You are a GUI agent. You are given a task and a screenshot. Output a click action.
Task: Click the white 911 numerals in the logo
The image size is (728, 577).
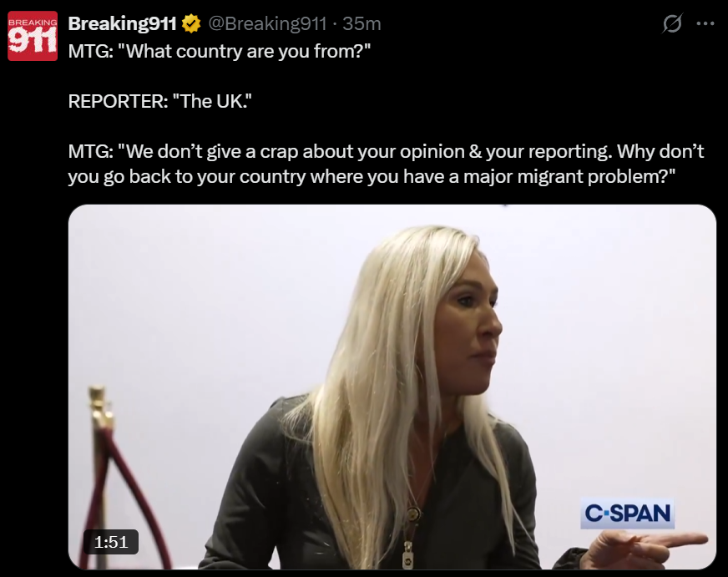[x=32, y=41]
